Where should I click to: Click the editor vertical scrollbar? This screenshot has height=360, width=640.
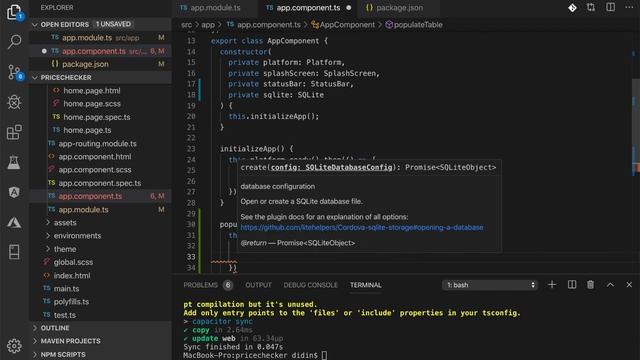636,127
